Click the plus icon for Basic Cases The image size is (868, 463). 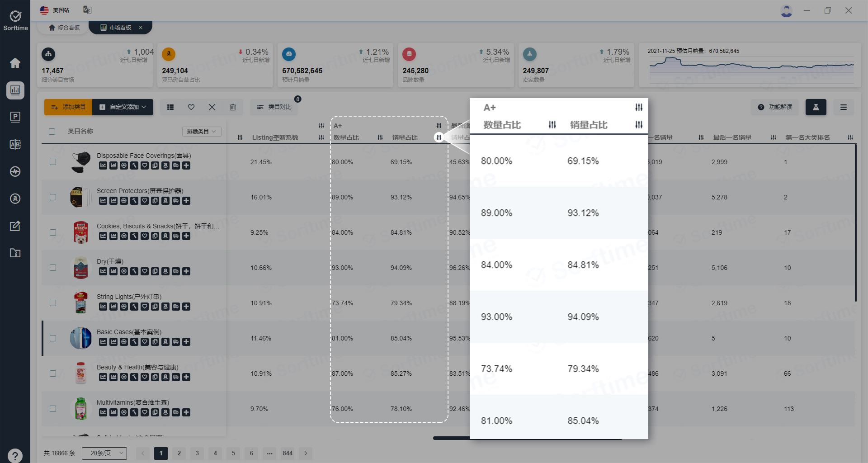pos(186,342)
